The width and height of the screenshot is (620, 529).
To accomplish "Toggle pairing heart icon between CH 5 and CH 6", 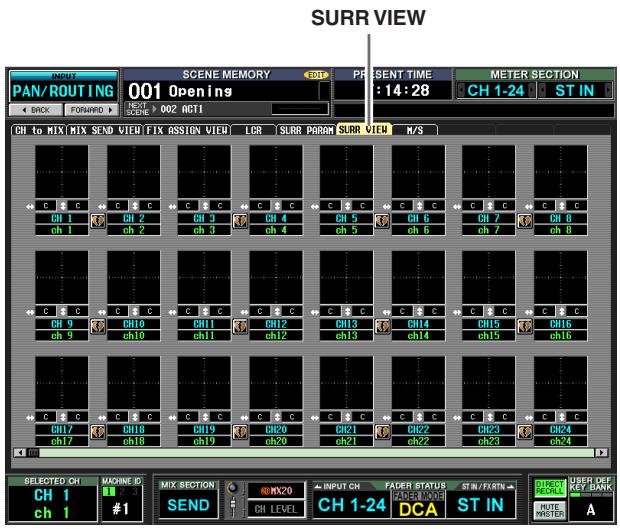I will (x=382, y=221).
